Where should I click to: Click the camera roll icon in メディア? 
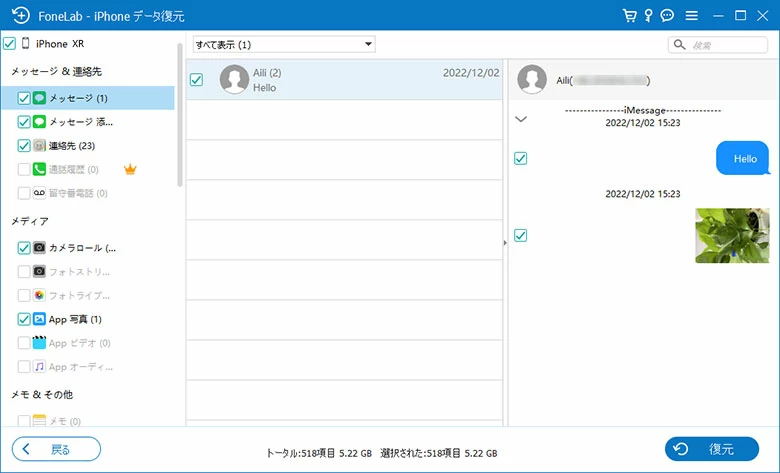pyautogui.click(x=39, y=247)
